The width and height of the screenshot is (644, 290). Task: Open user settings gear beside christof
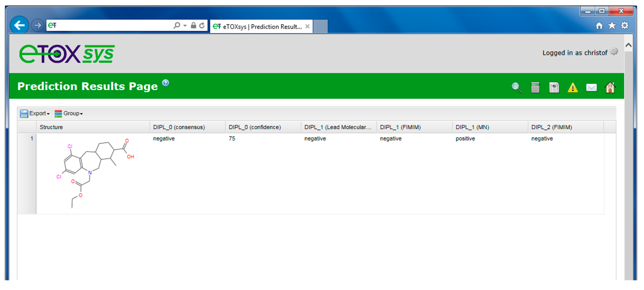point(614,51)
